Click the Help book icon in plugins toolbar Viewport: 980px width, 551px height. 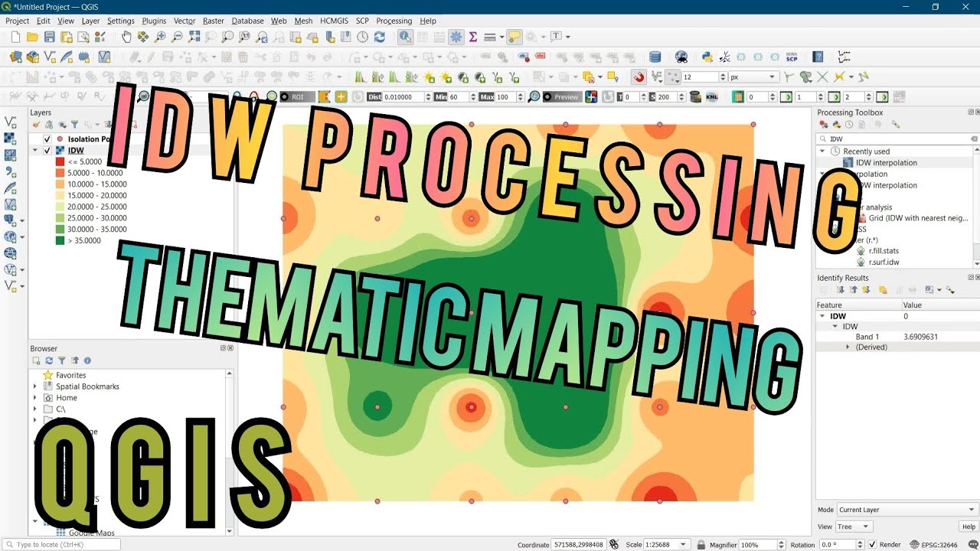[818, 57]
